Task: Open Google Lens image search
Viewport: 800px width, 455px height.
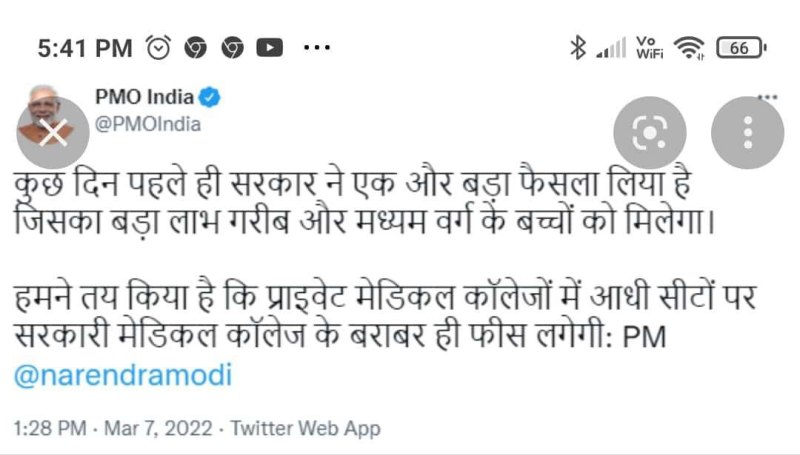Action: tap(650, 133)
